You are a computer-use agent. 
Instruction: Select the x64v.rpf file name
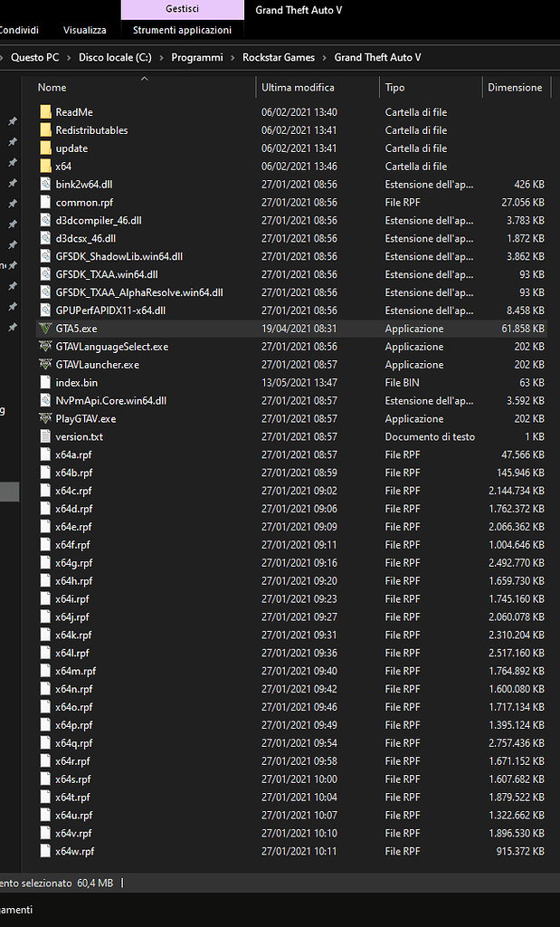(73, 833)
